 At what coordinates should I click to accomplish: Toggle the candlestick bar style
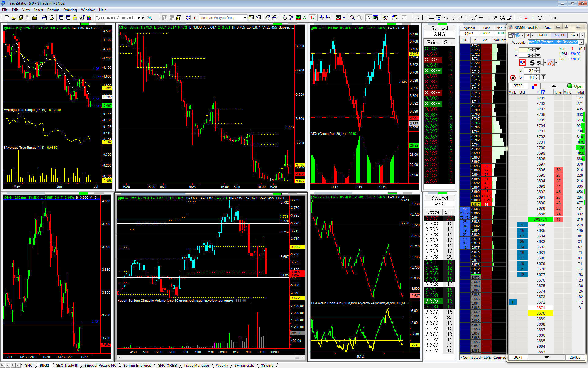tap(312, 18)
